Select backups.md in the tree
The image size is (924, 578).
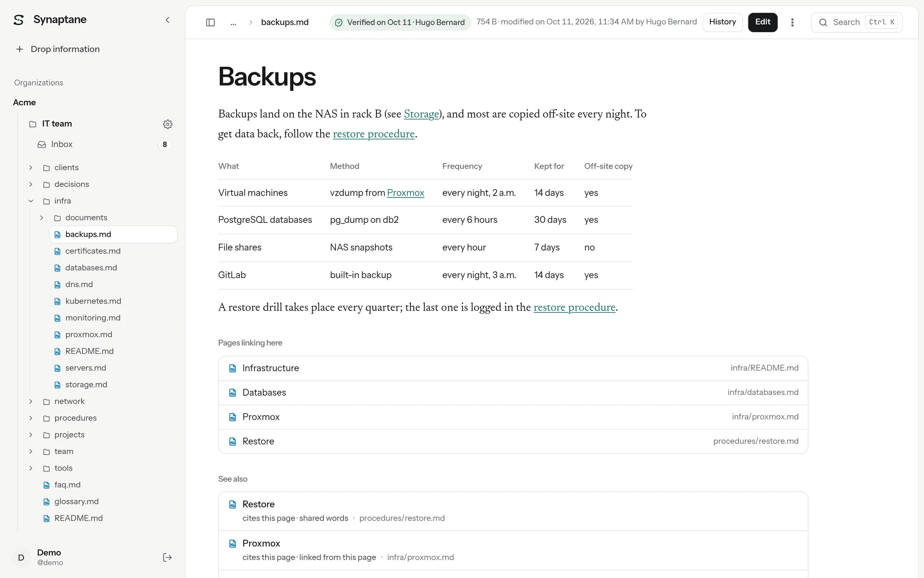tap(113, 234)
